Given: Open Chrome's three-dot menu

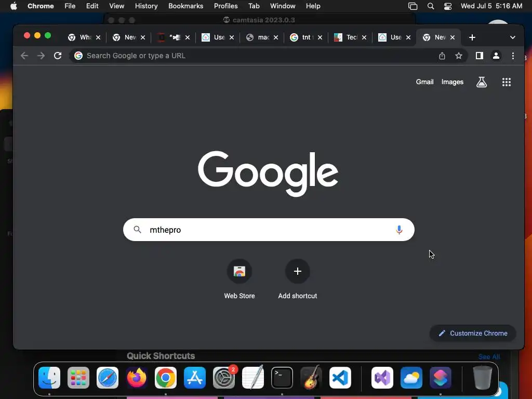Looking at the screenshot, I should (x=513, y=56).
